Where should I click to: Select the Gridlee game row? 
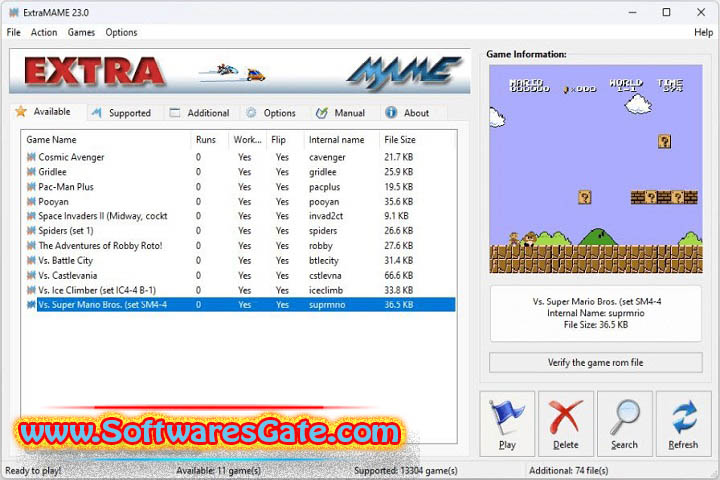[239, 172]
